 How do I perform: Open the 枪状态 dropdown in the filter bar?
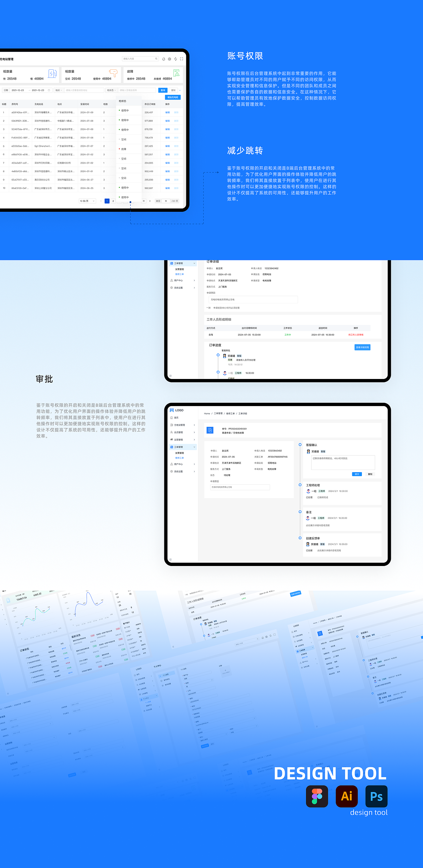tap(111, 90)
